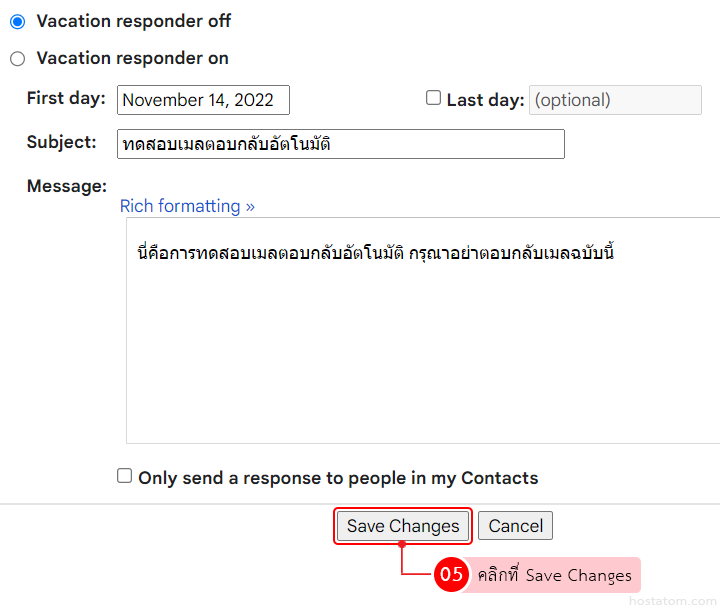This screenshot has height=608, width=720.
Task: Click the "Last day:" label text
Action: pos(485,100)
